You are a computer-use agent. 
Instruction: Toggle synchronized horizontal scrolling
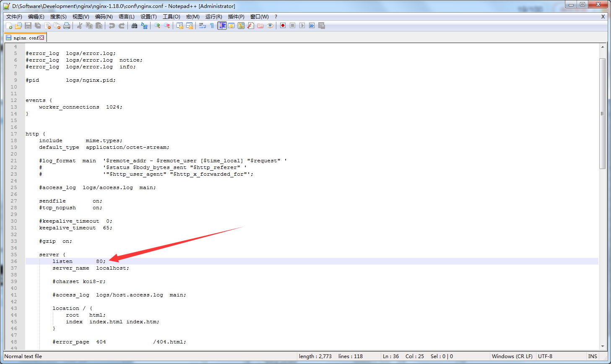(x=190, y=26)
